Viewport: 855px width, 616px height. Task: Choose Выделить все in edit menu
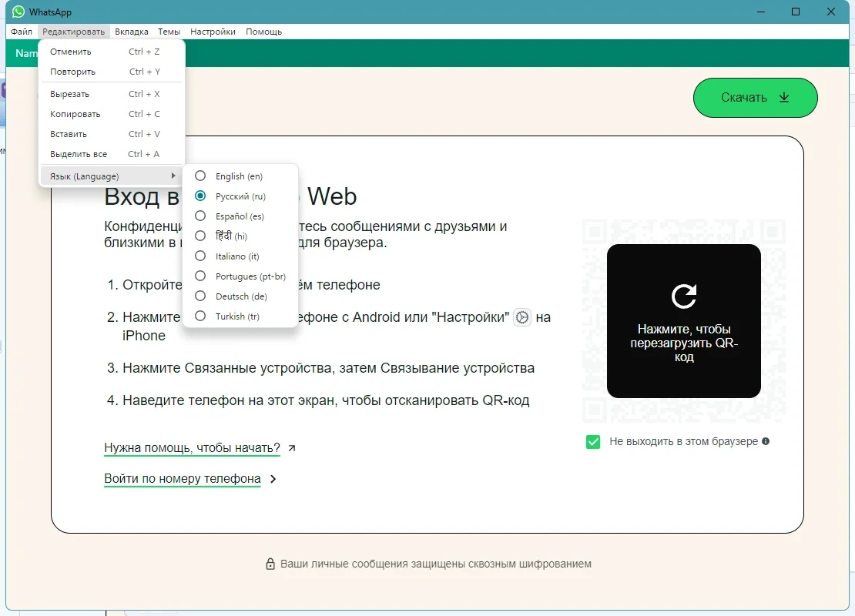pos(111,154)
